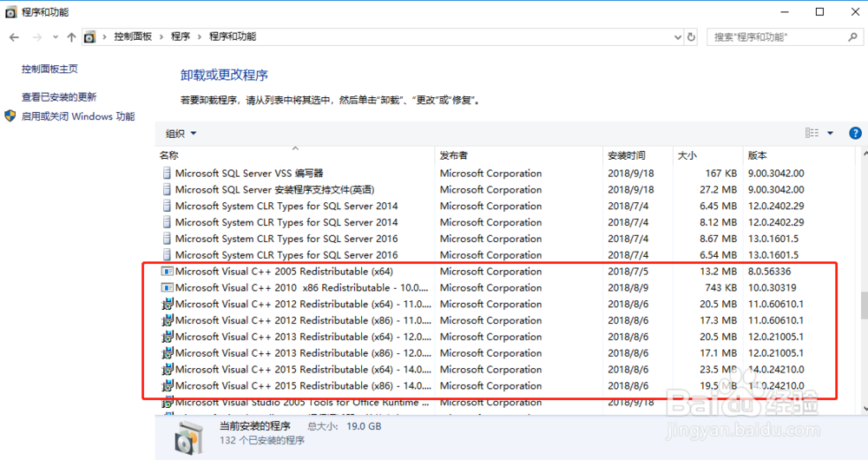Click the scrollbar down arrow of the list
Viewport: 868px width, 460px height.
pos(865,409)
